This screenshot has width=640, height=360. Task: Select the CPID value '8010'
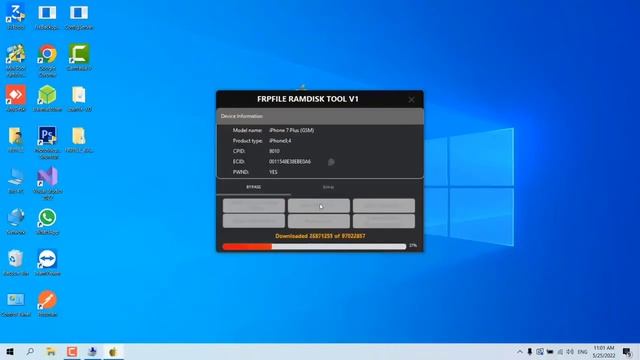[274, 151]
